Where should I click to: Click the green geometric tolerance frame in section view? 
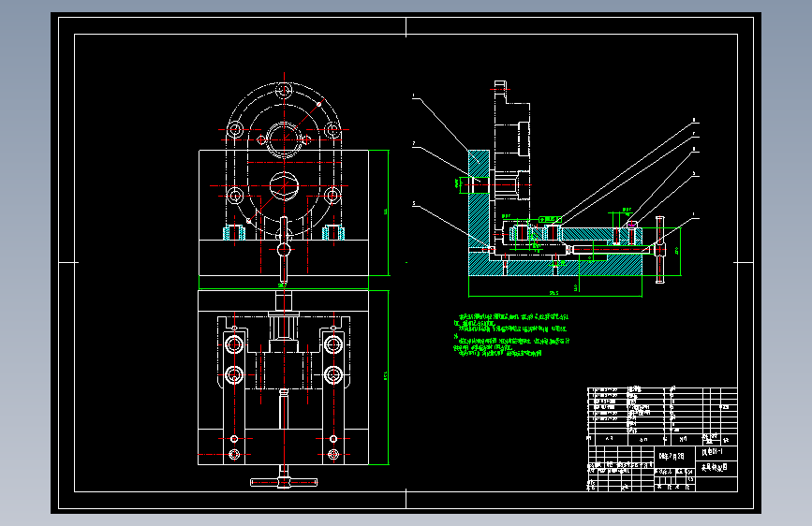point(550,220)
